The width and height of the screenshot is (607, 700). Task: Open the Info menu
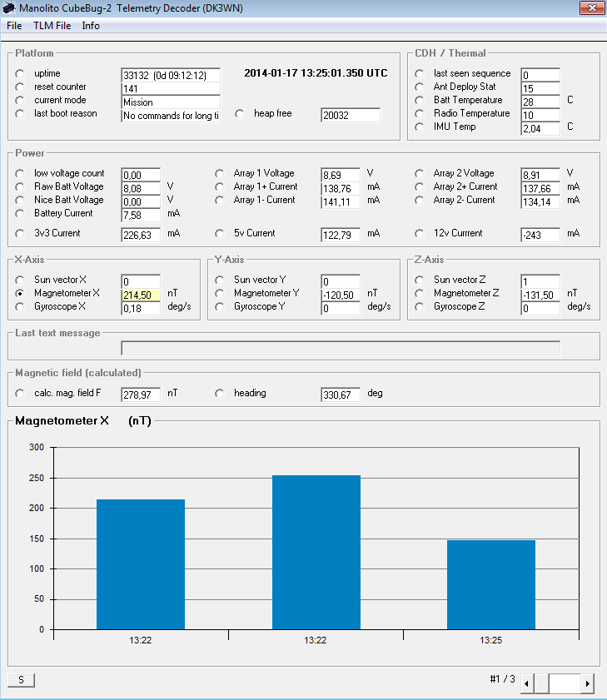[x=91, y=26]
